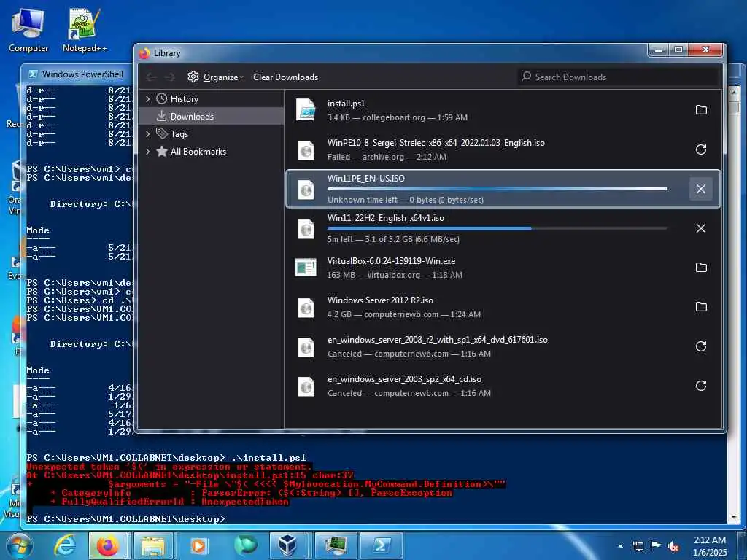Retry the Windows Server 2008 R2 download
The height and width of the screenshot is (560, 747).
(701, 346)
